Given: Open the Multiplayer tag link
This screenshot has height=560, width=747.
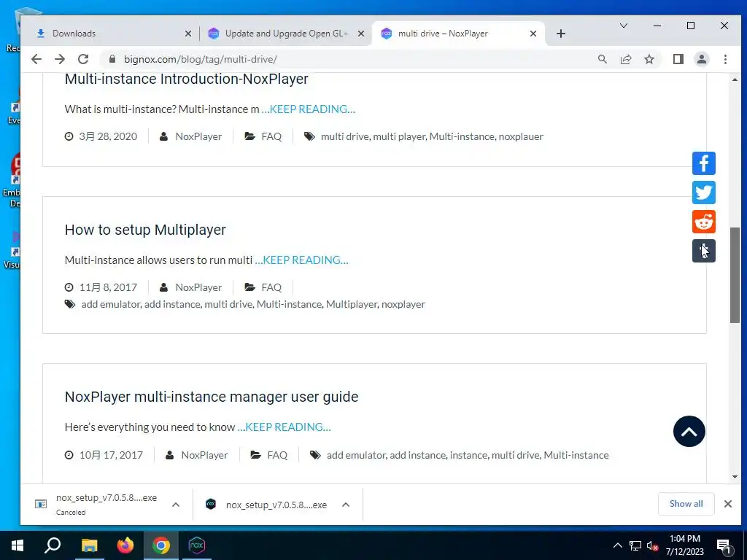Looking at the screenshot, I should 352,304.
